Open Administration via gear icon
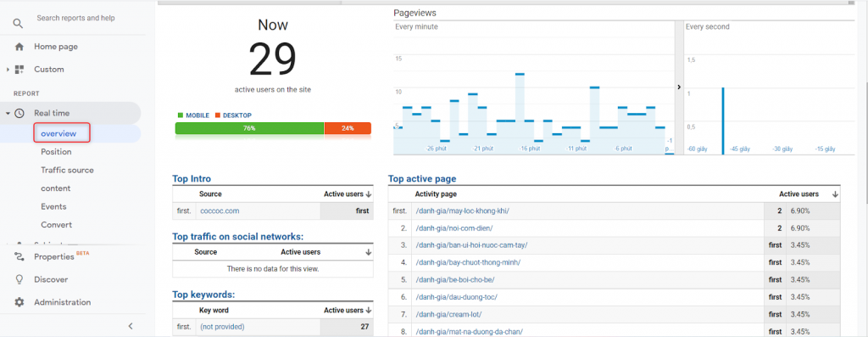This screenshot has height=337, width=868. pos(19,302)
